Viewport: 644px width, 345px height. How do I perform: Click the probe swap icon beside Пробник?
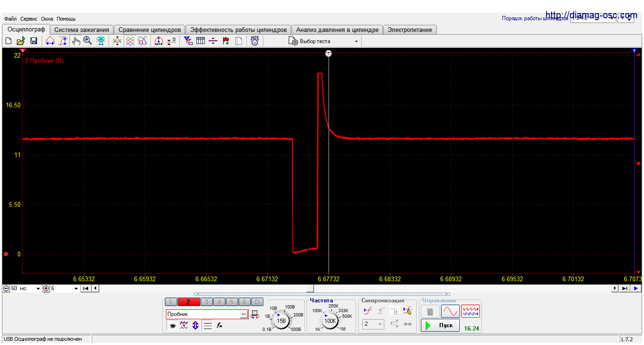(x=255, y=315)
